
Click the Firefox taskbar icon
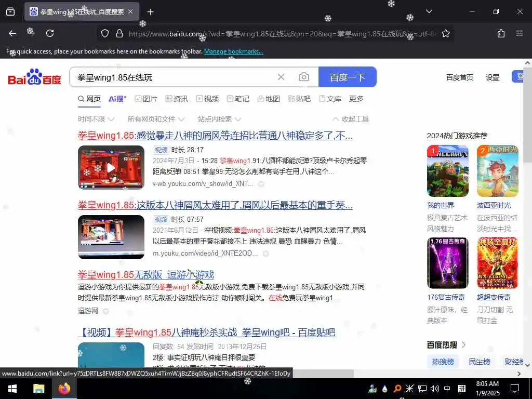[64, 389]
